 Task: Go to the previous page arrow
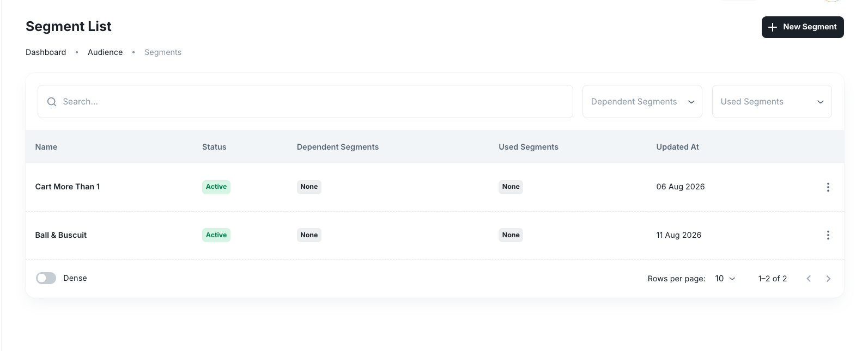[809, 279]
